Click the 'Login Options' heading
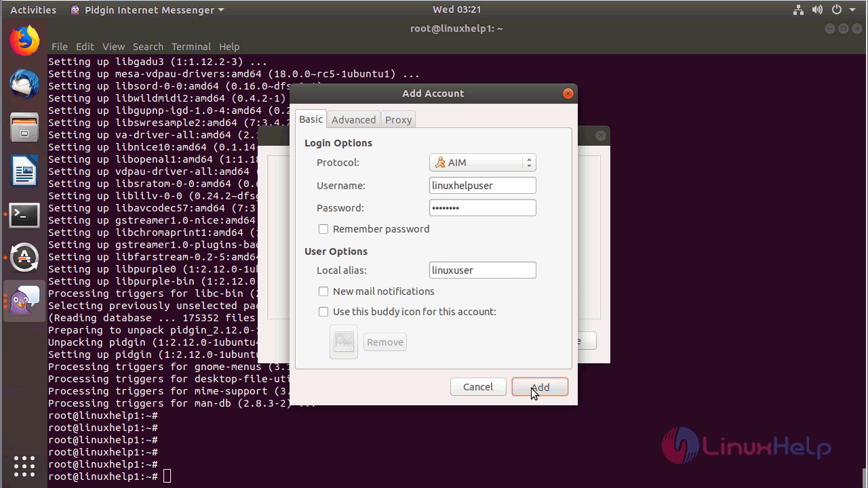This screenshot has height=488, width=868. point(338,143)
